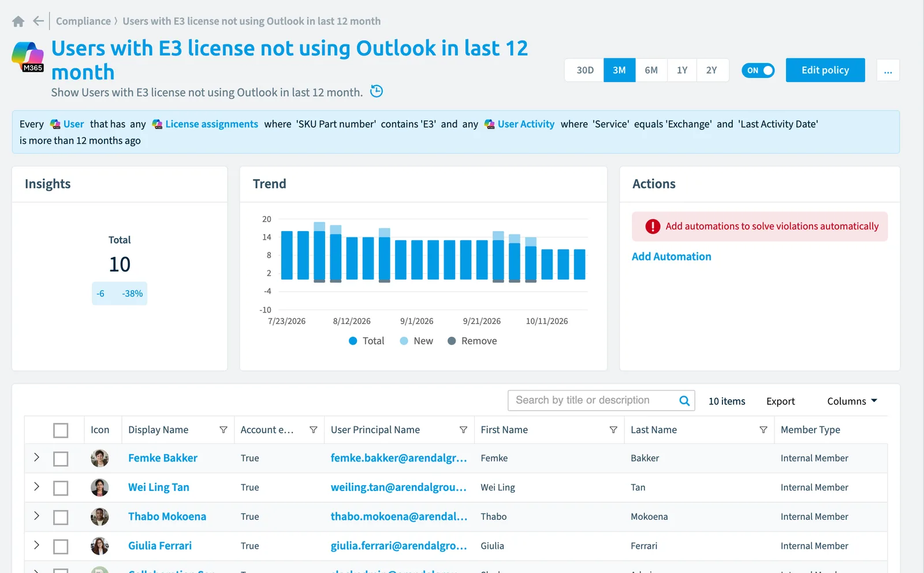Screen dimensions: 924x573
Task: Filter the Display Name column
Action: [223, 430]
